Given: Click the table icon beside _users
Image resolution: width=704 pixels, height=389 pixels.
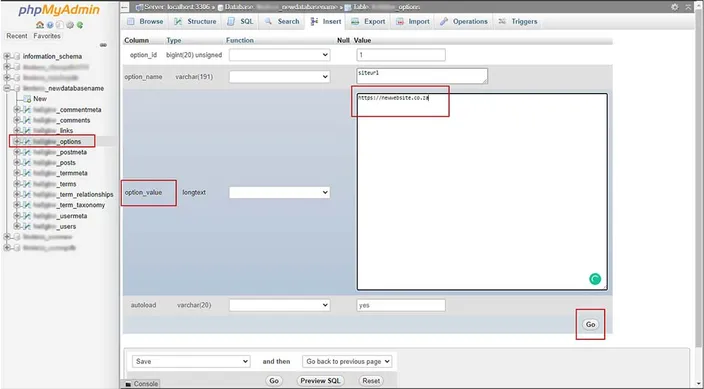Looking at the screenshot, I should tap(27, 226).
